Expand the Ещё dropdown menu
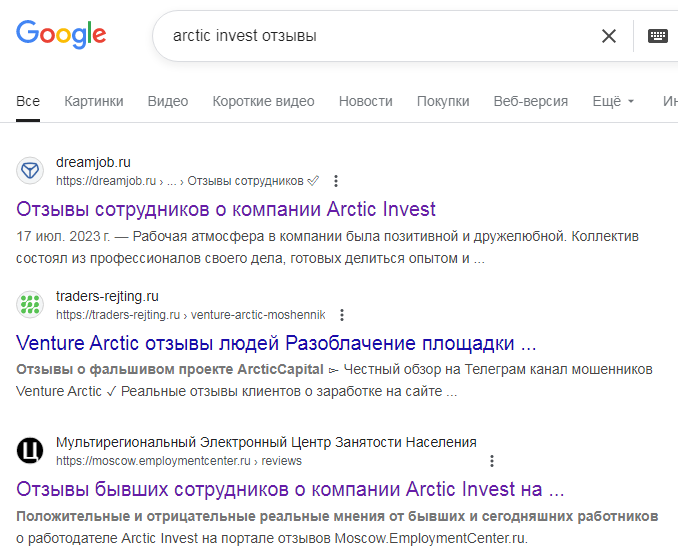 pos(613,101)
